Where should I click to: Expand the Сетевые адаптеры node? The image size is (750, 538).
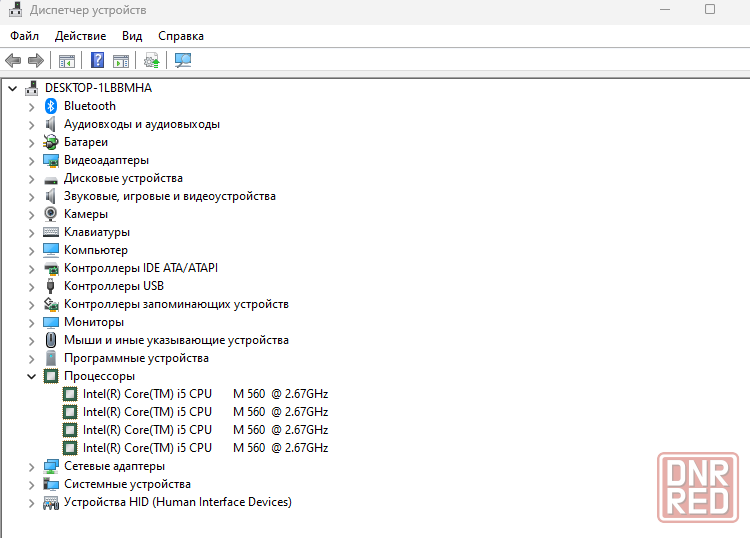pyautogui.click(x=32, y=467)
